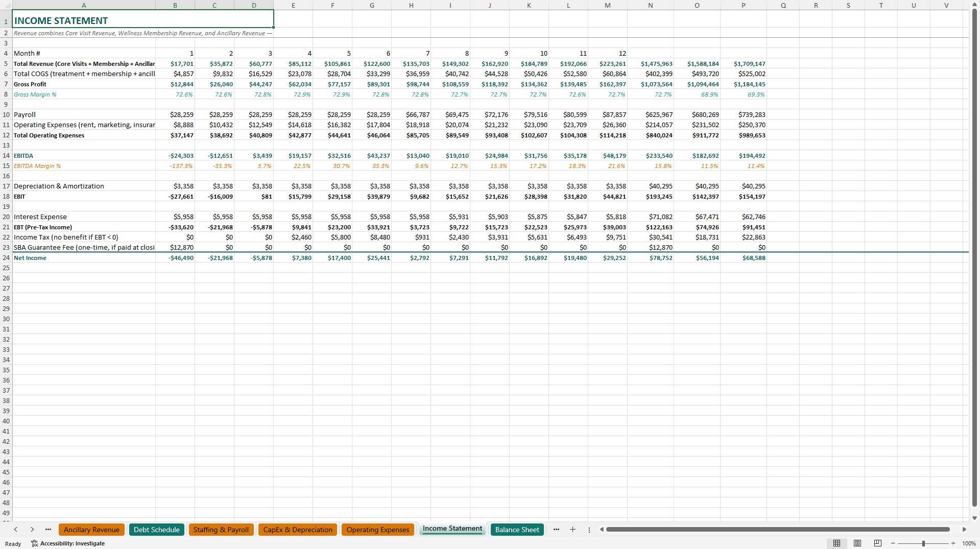Viewport: 980px width, 549px height.
Task: Click interest expense $71,082
Action: 650,217
